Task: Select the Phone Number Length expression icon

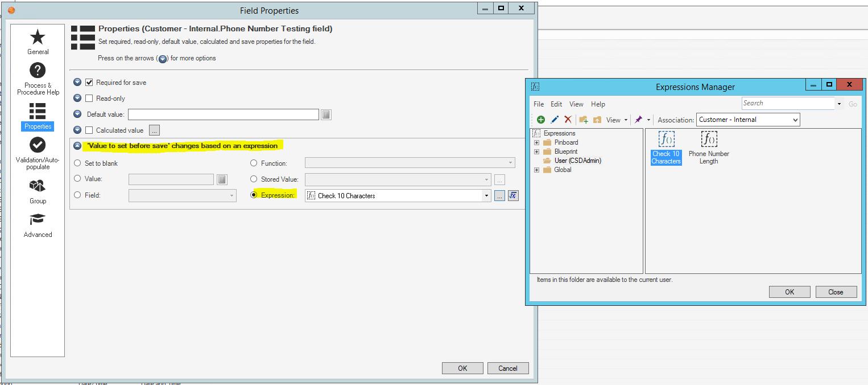Action: pos(709,140)
